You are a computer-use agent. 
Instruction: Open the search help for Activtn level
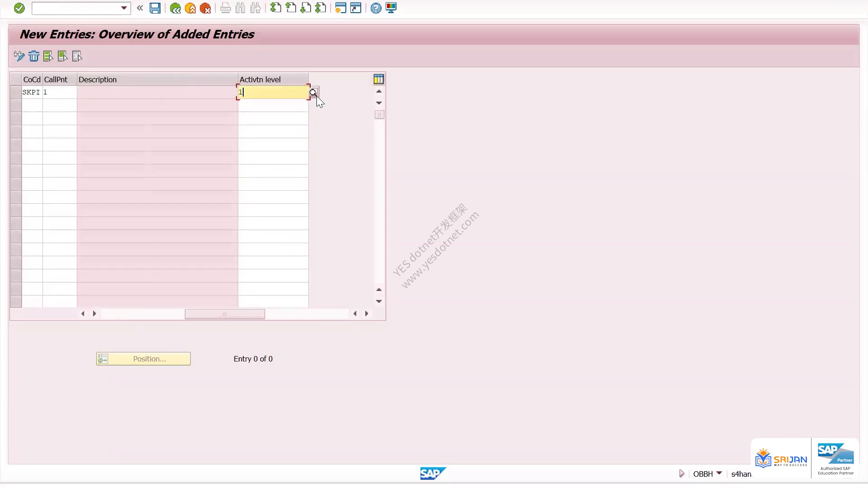click(314, 92)
